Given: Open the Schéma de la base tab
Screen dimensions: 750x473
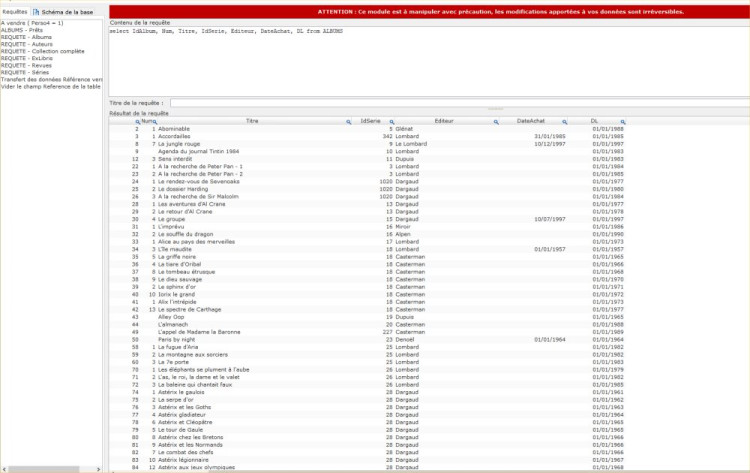Looking at the screenshot, I should pyautogui.click(x=63, y=12).
